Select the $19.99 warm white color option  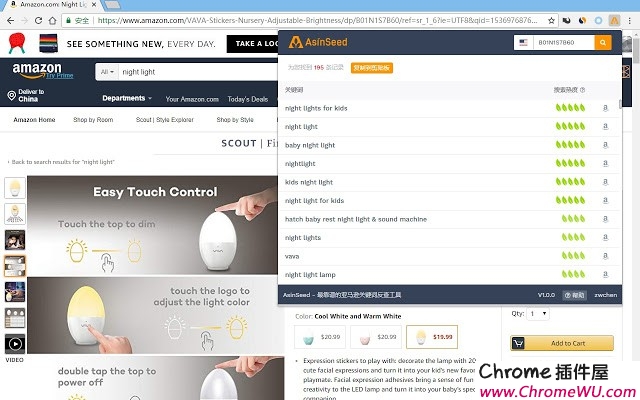[x=432, y=337]
